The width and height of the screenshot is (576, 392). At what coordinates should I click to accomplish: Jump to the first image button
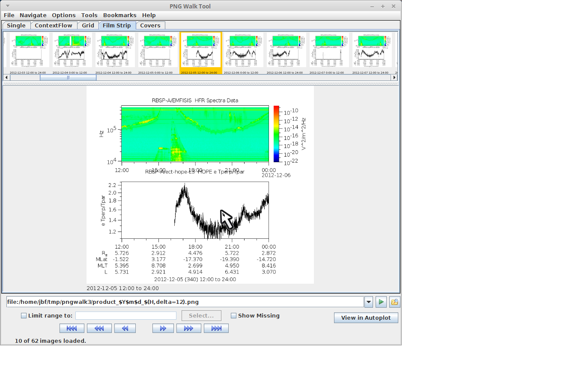tap(72, 328)
